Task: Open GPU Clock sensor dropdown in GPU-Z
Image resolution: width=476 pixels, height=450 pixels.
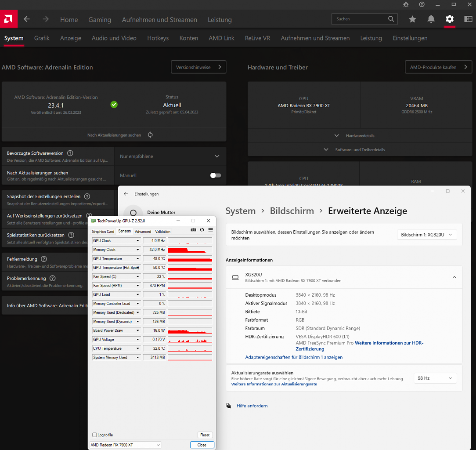Action: click(x=137, y=241)
